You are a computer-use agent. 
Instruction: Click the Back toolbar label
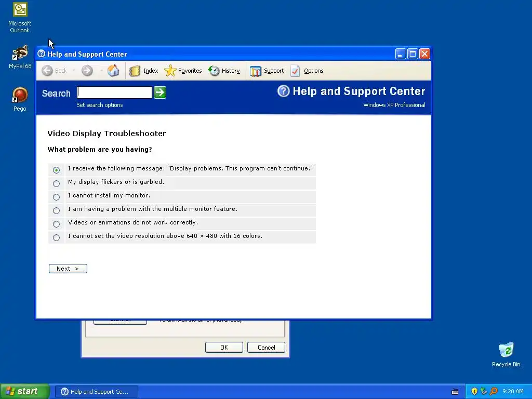pos(61,71)
